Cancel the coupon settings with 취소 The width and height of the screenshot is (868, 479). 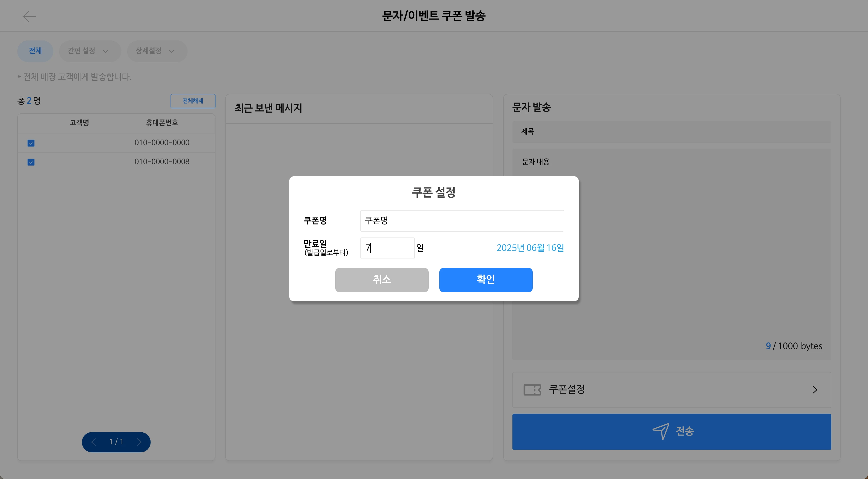pos(382,280)
